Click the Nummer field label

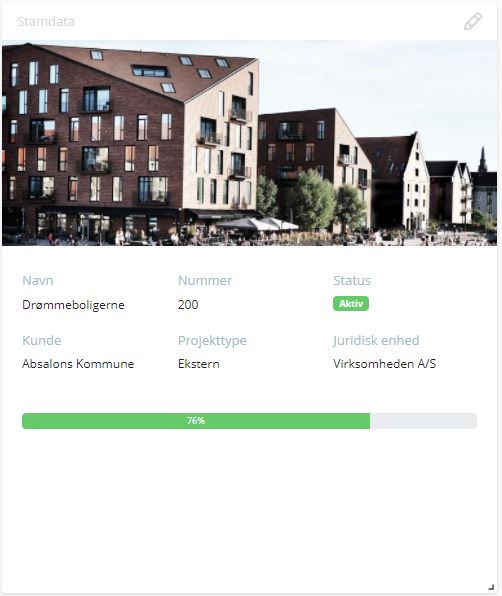(x=205, y=281)
